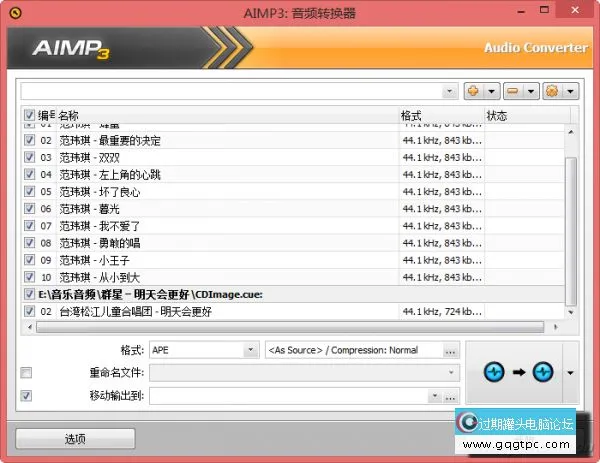Uncheck track 05 坏了良心
The width and height of the screenshot is (600, 463).
pos(29,191)
